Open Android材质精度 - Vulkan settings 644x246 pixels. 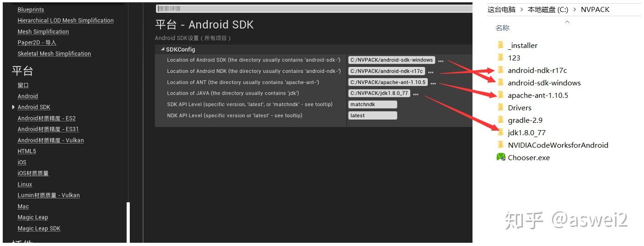click(51, 140)
